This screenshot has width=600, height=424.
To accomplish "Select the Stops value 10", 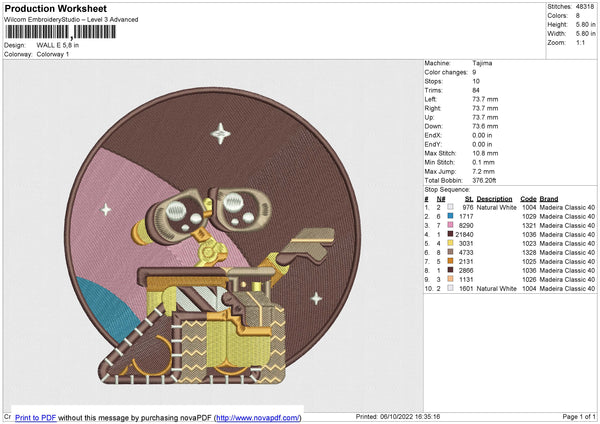I will (x=476, y=81).
